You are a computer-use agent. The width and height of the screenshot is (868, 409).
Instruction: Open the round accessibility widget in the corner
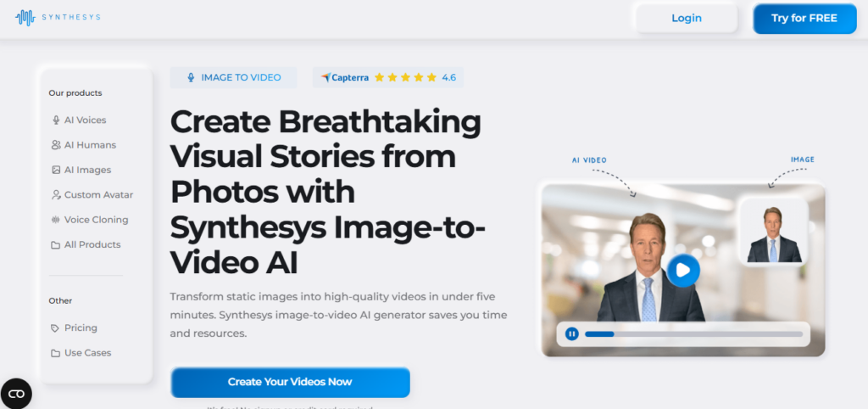16,394
